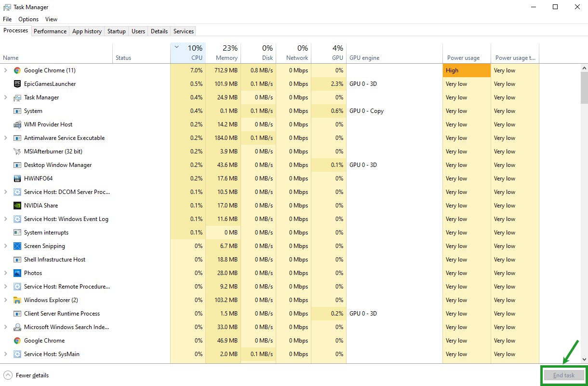Select the Windows Explorer (2) folder icon

[x=17, y=300]
